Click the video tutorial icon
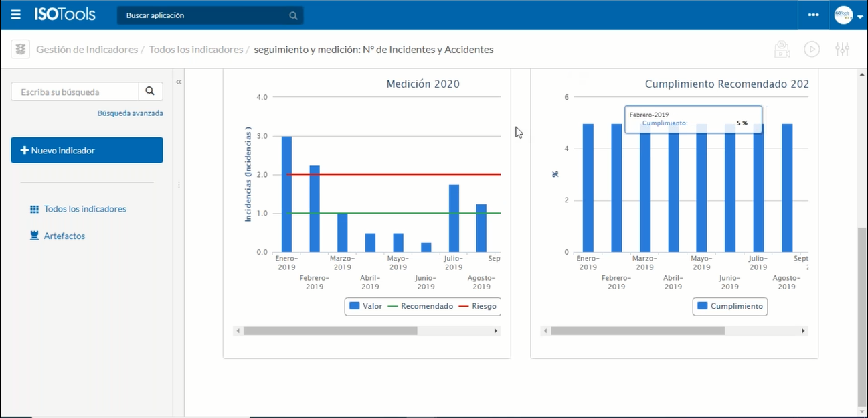This screenshot has width=868, height=418. (781, 49)
